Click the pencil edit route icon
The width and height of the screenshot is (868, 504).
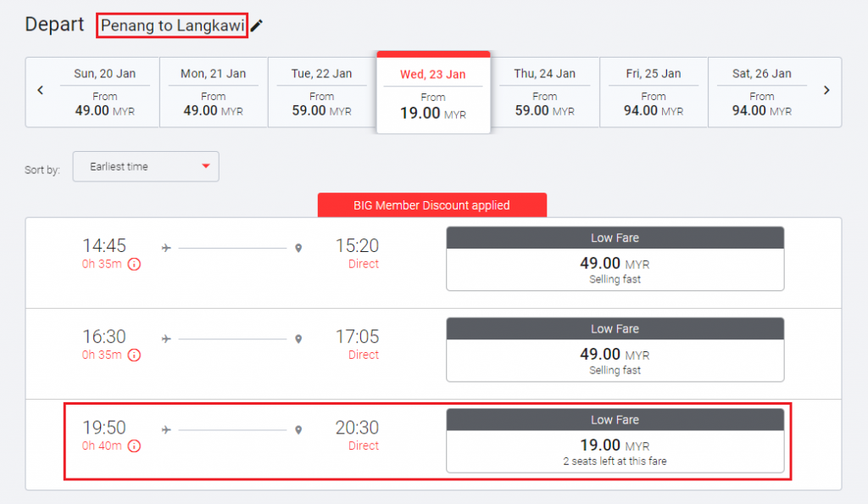point(256,25)
